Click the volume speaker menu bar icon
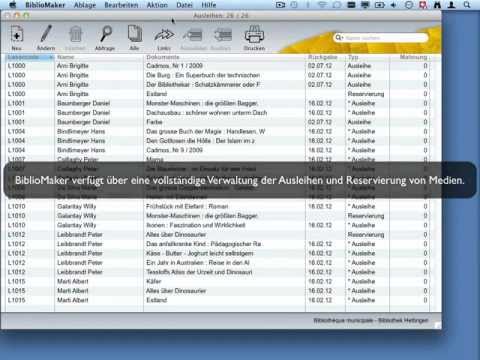 pyautogui.click(x=393, y=5)
